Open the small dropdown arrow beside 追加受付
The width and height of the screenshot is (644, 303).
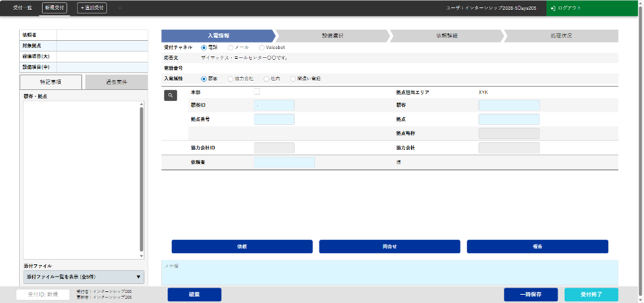pos(119,8)
